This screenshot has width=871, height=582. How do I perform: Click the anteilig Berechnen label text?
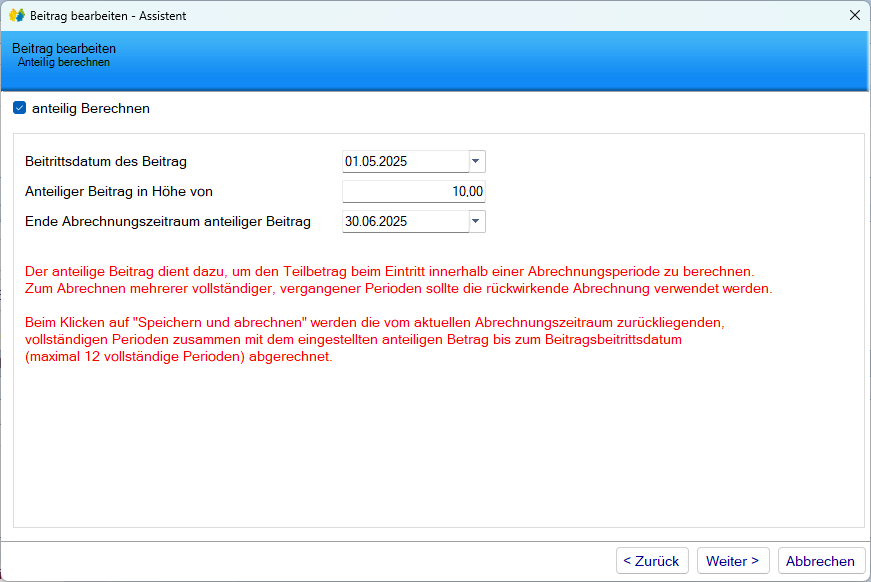(91, 108)
